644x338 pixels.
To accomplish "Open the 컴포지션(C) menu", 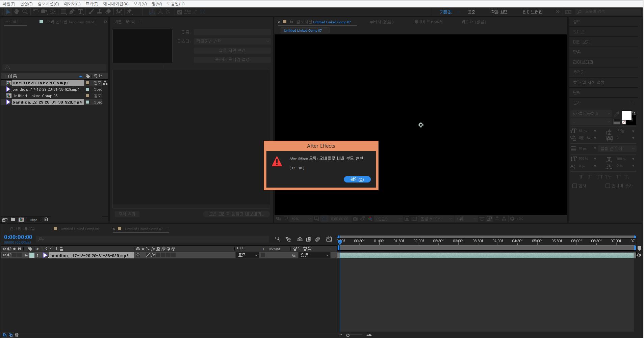I will 48,4.
